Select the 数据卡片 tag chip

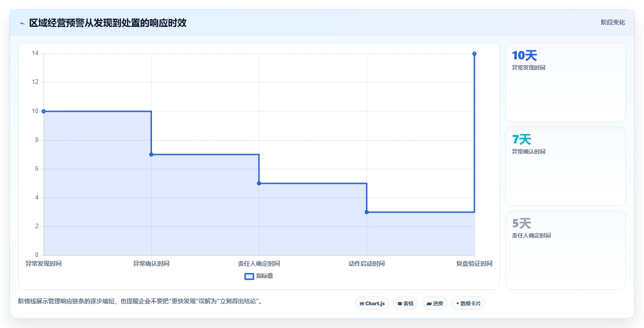click(468, 303)
